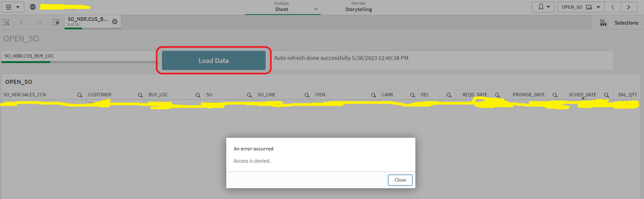
Task: Close the Access is denied dialog
Action: coord(400,180)
